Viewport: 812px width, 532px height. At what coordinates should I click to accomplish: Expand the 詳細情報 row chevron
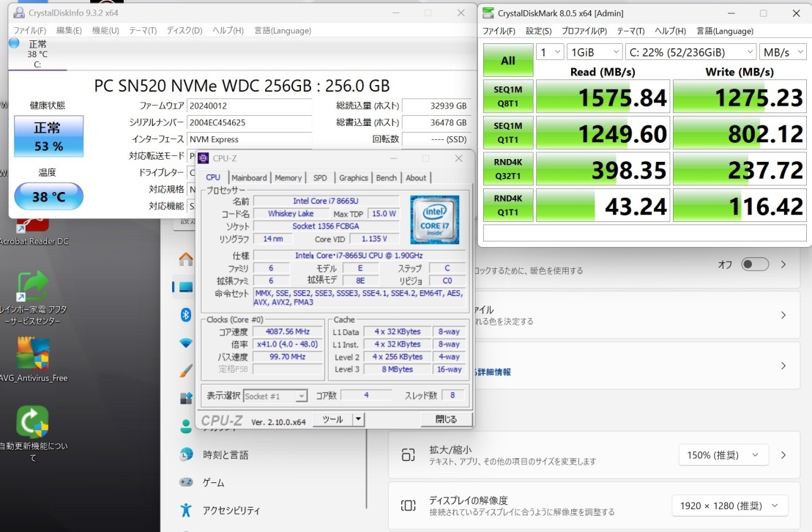pyautogui.click(x=783, y=366)
